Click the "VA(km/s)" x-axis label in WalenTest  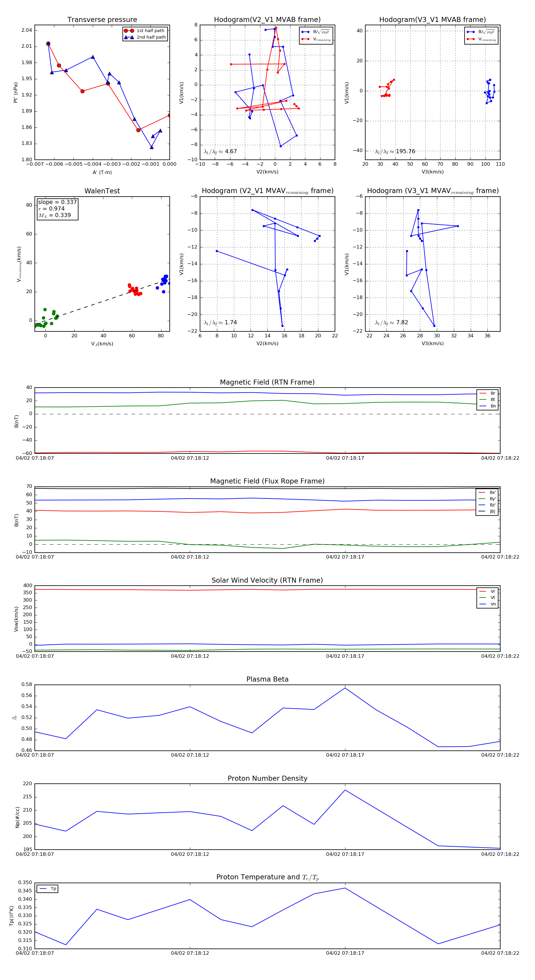coord(102,344)
